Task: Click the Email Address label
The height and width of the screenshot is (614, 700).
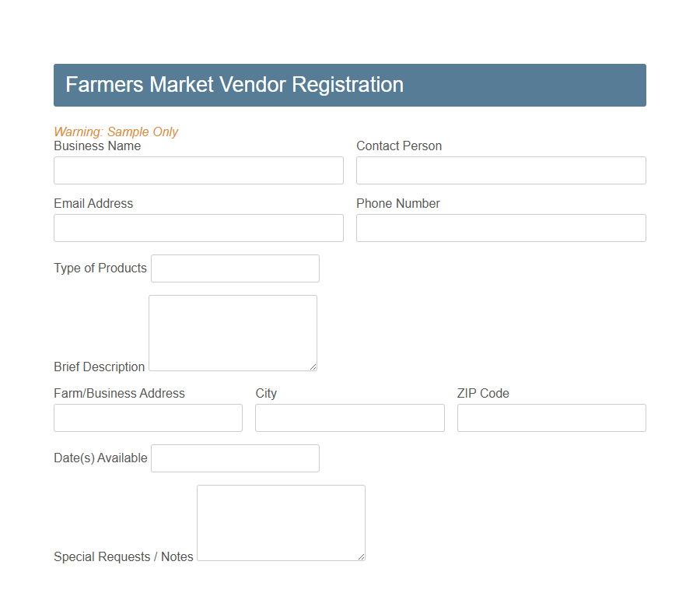Action: pyautogui.click(x=93, y=203)
